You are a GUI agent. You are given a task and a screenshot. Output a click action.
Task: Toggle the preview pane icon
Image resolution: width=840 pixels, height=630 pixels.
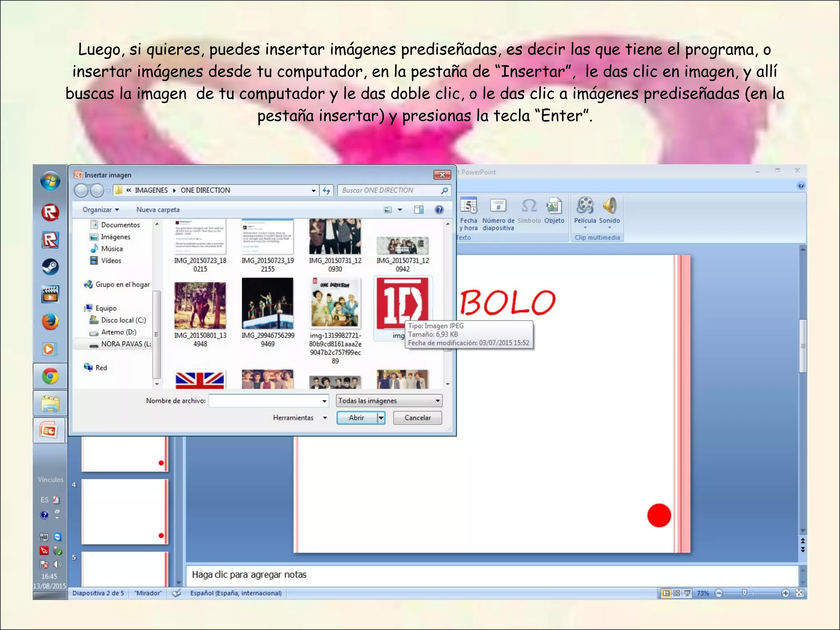coord(419,210)
